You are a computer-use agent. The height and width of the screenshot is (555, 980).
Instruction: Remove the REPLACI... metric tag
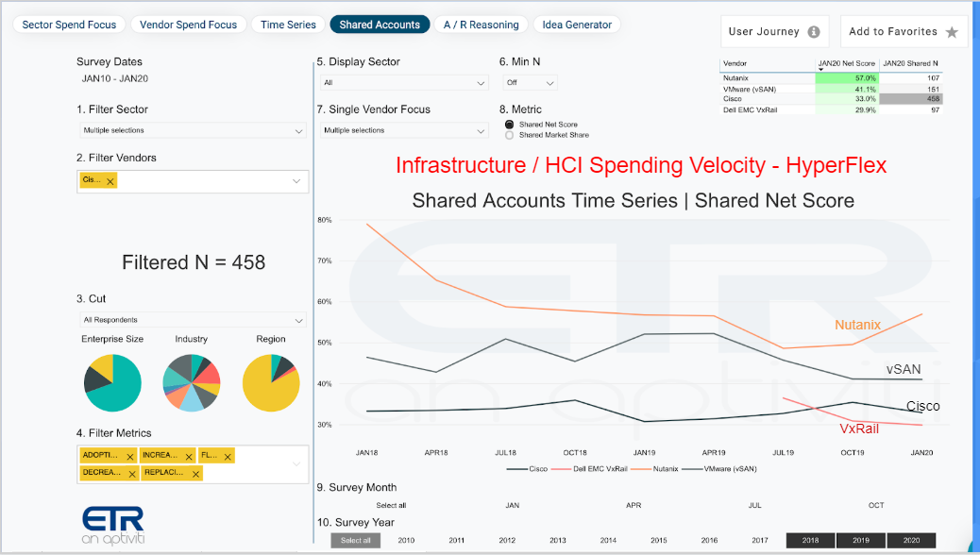(195, 474)
